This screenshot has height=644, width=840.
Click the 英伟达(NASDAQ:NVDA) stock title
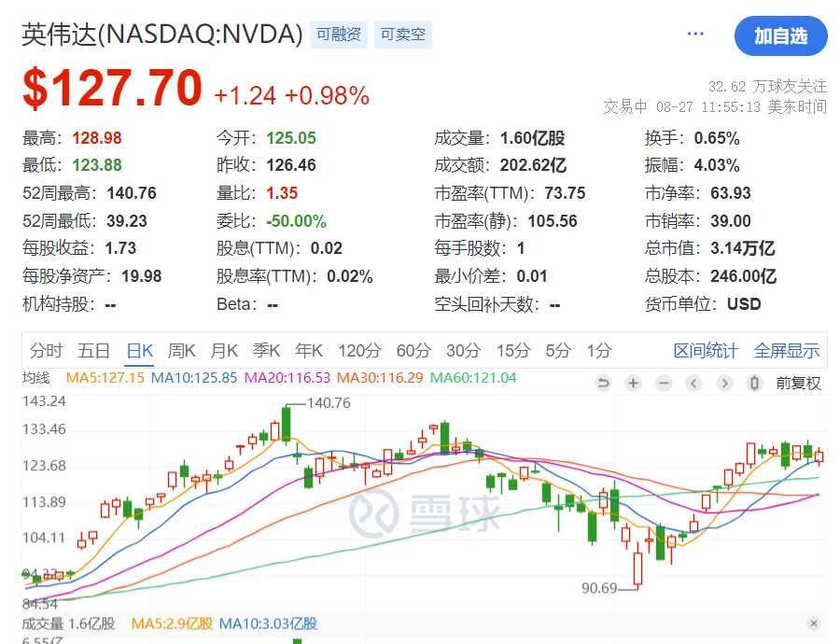162,35
